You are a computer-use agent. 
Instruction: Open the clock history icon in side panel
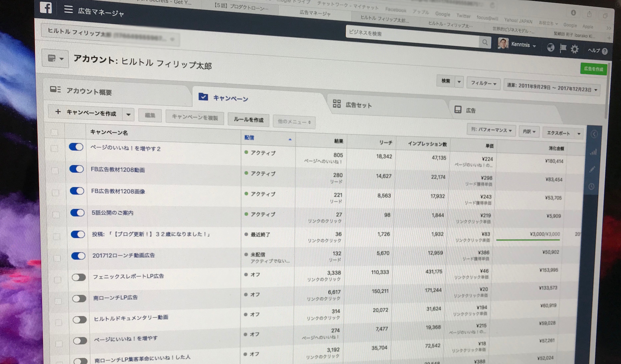(591, 186)
